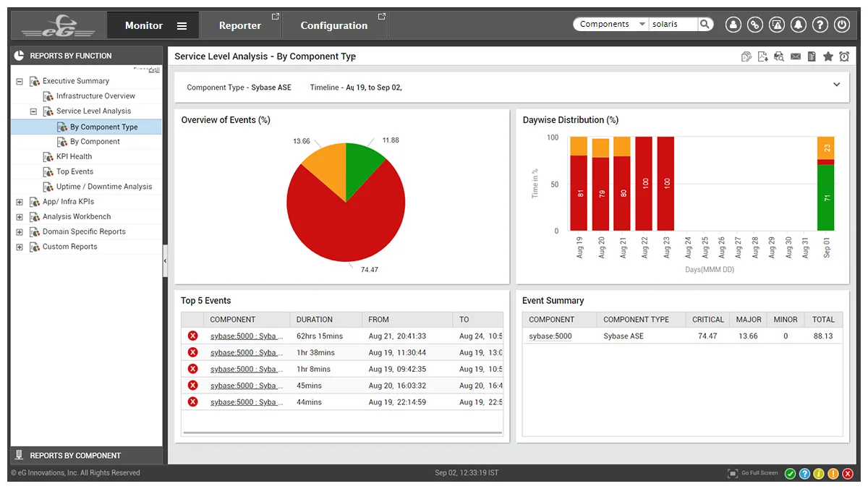This screenshot has width=868, height=489.
Task: Save report as PDF icon
Action: tap(762, 56)
